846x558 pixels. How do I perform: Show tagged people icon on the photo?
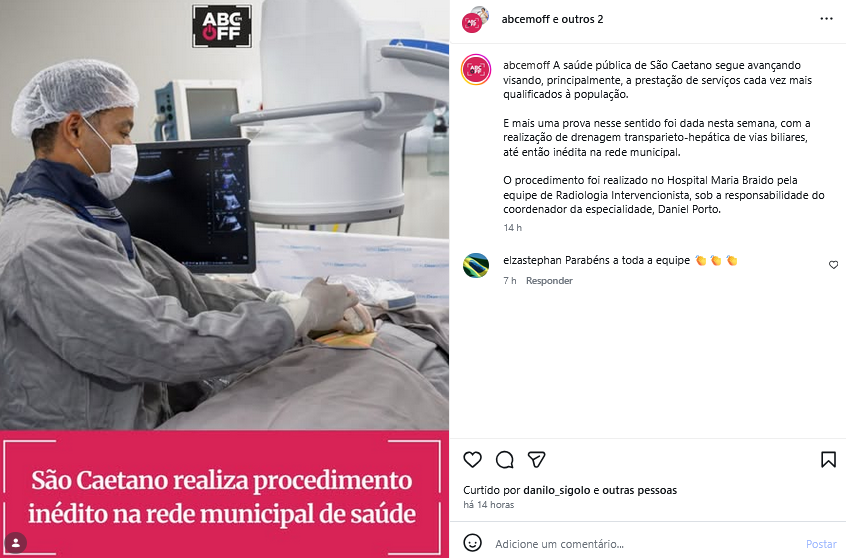(16, 543)
